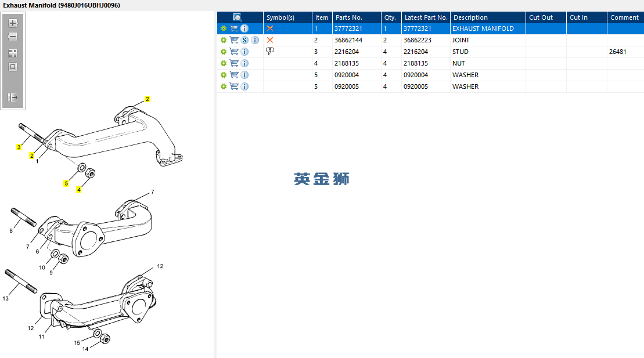
Task: View info for EXHAUST MANIFOLD part
Action: click(x=244, y=28)
